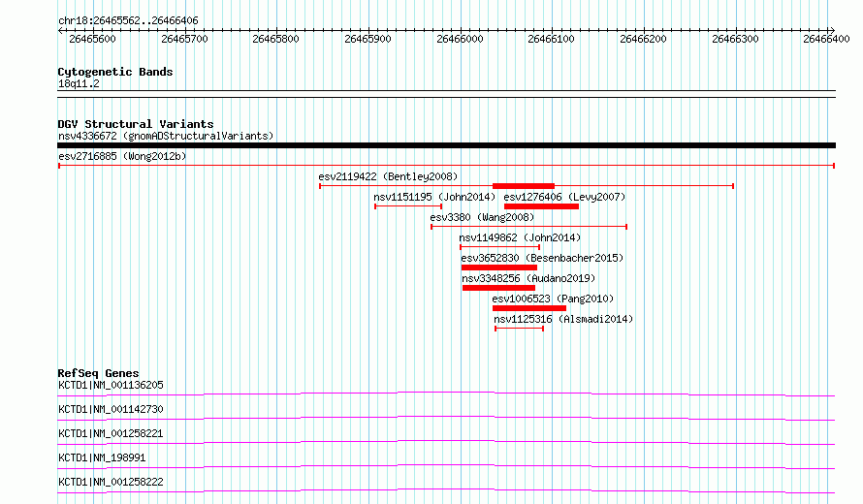Click the chr18:26465562..26466406 coordinate label
Viewport: 863px width, 504px height.
(x=128, y=20)
